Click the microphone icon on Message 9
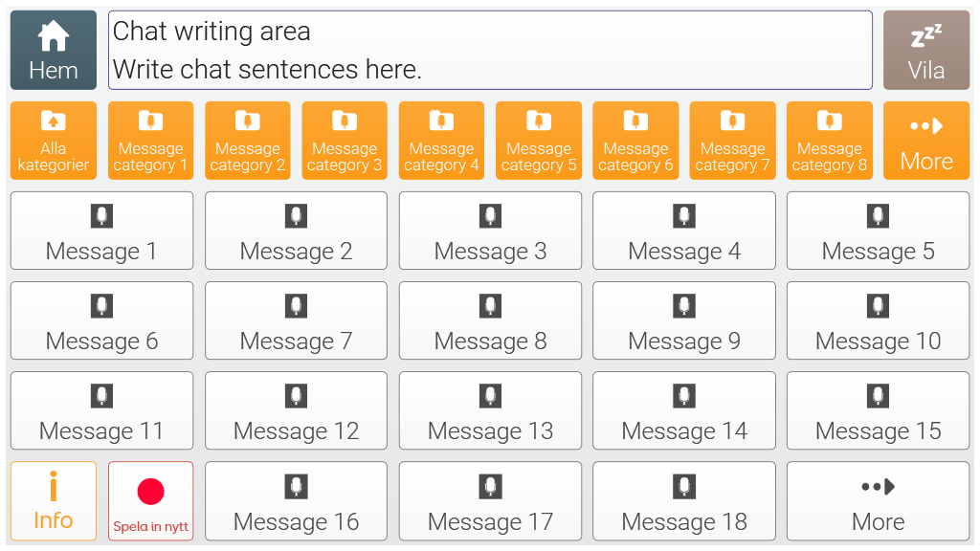Viewport: 980px width, 551px height. point(683,306)
